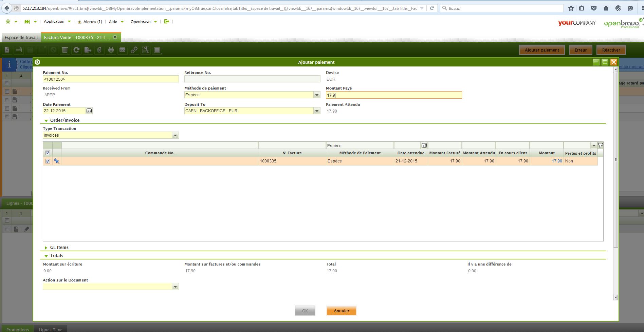The width and height of the screenshot is (644, 332).
Task: Collapse the Totals section
Action: point(46,256)
